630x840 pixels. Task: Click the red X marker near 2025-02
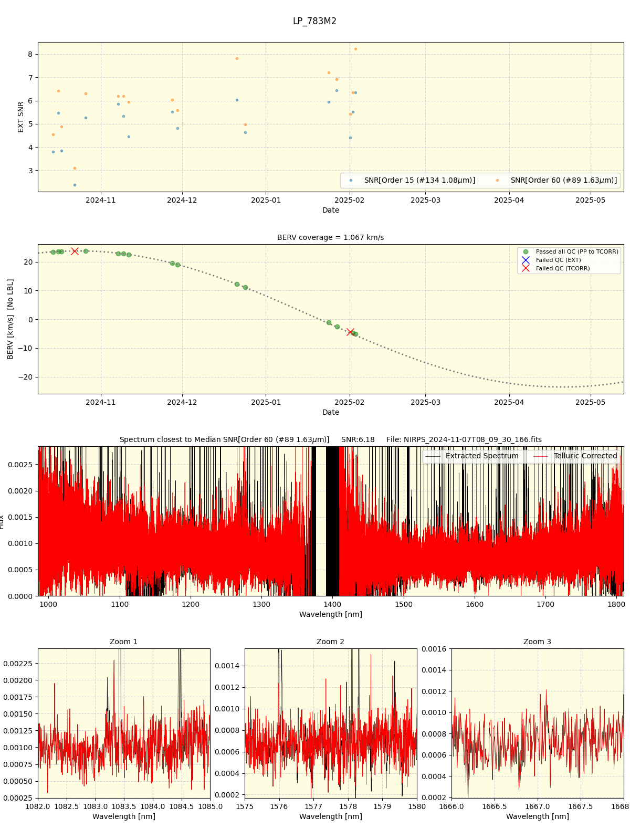[350, 332]
